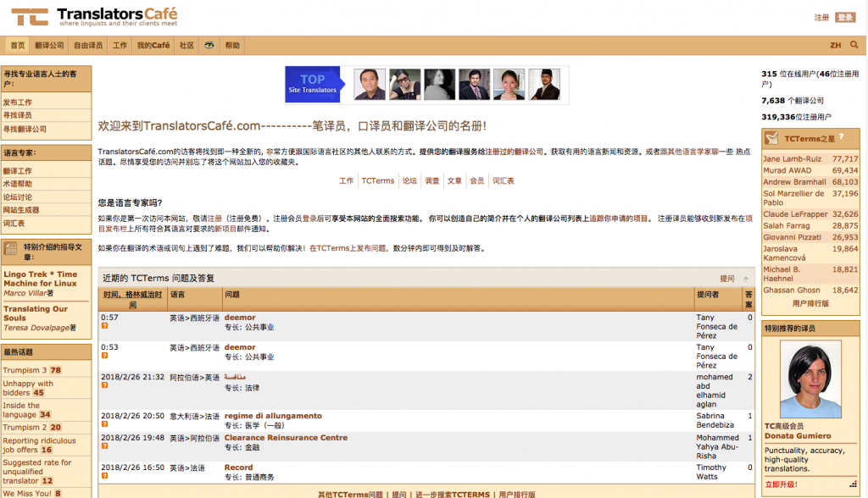Click 寻找翻译公司 in left sidebar
The width and height of the screenshot is (868, 498).
click(25, 129)
